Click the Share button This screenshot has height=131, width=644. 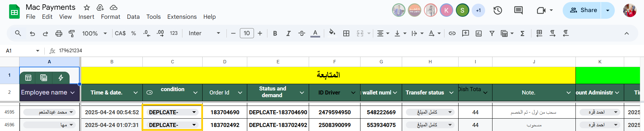point(583,10)
